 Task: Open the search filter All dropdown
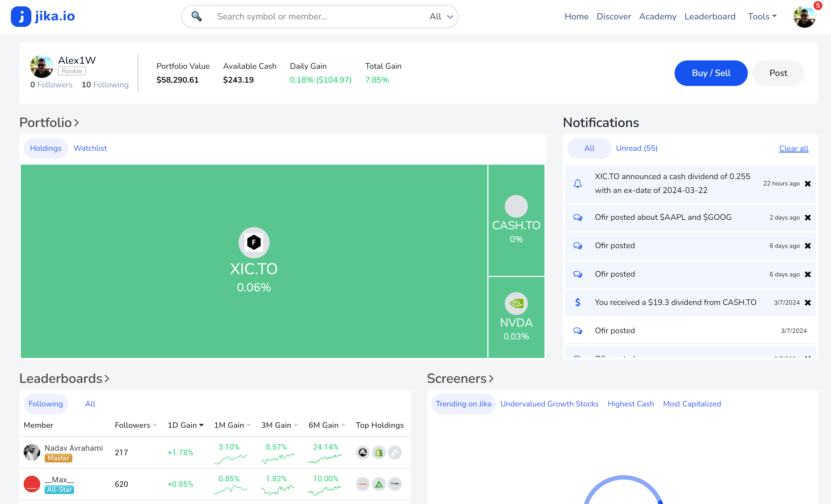pos(441,17)
